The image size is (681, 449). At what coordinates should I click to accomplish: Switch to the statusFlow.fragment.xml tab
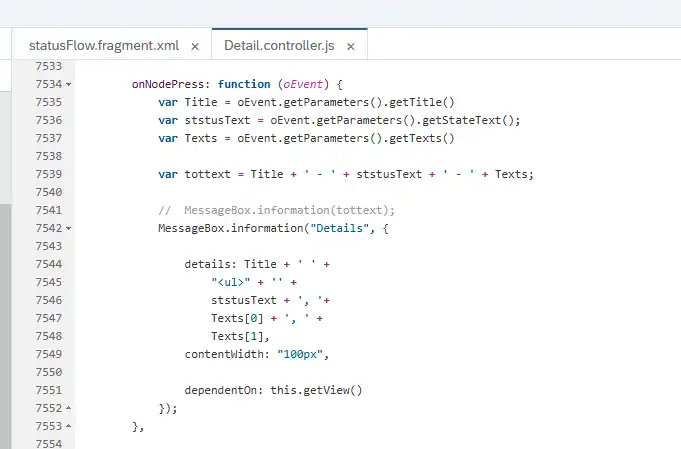pos(100,46)
